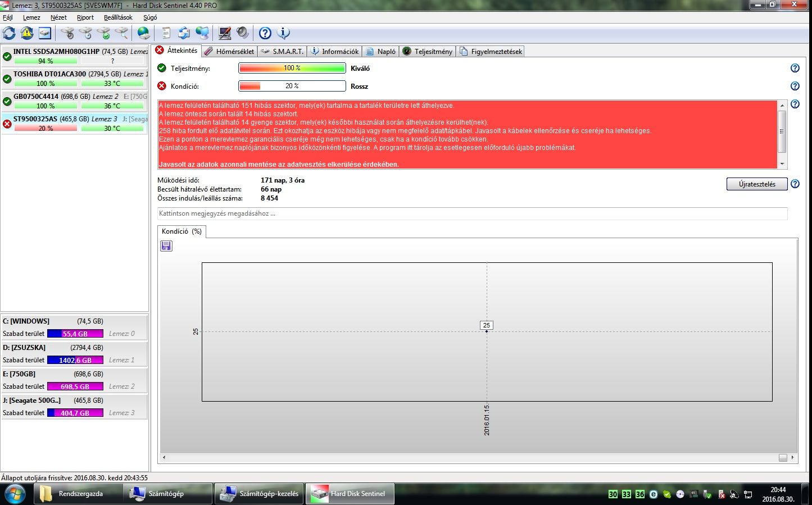Switch to the S.M.A.R.T. tab

point(282,51)
